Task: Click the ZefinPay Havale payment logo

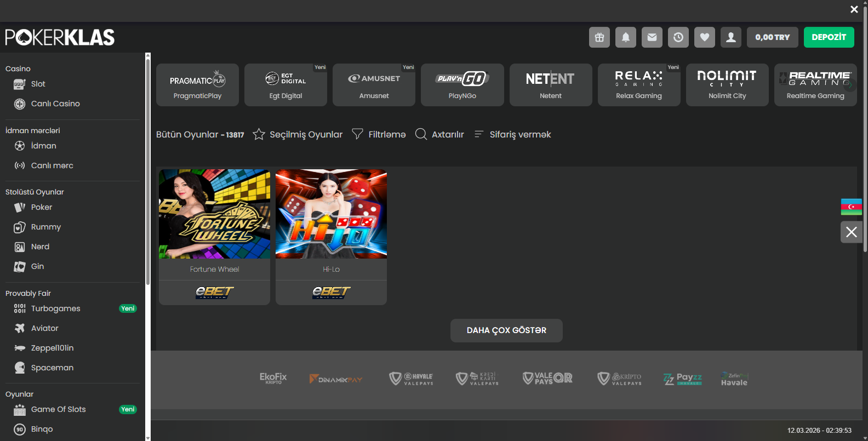Action: [x=734, y=379]
